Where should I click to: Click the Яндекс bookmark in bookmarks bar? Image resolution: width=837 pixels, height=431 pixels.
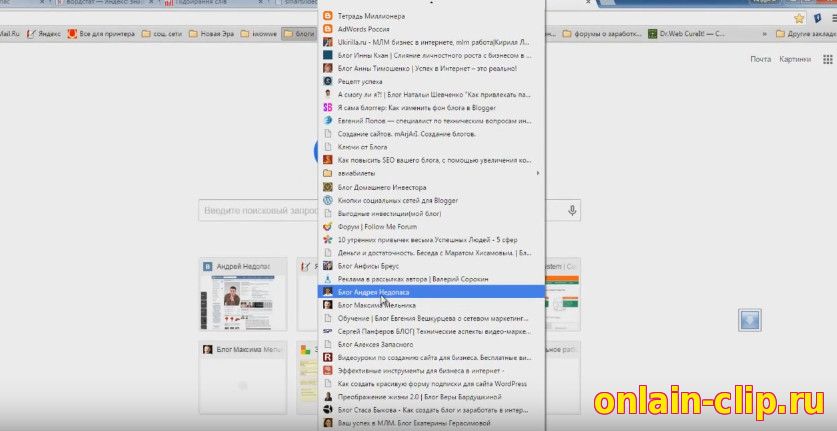coord(44,34)
